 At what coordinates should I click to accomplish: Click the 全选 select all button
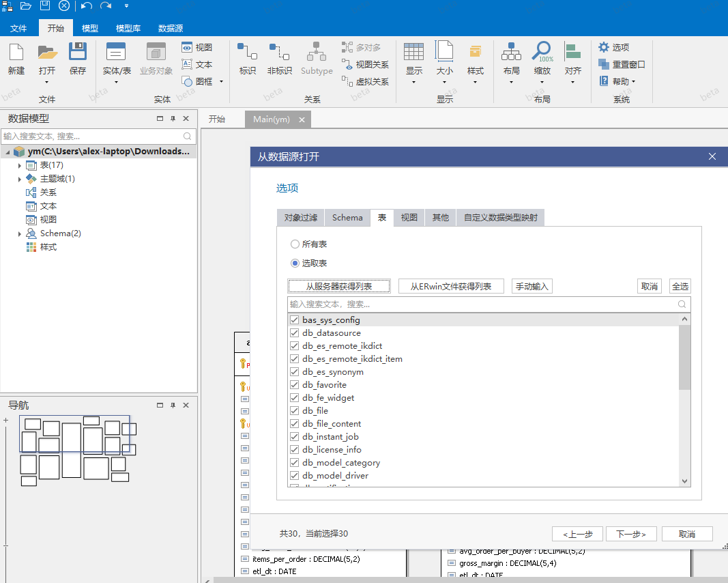click(680, 286)
